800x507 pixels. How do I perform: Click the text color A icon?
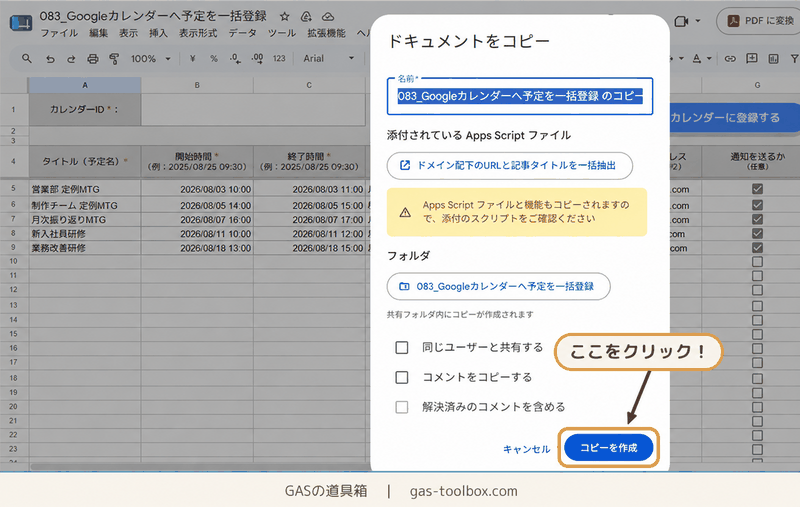pyautogui.click(x=696, y=59)
